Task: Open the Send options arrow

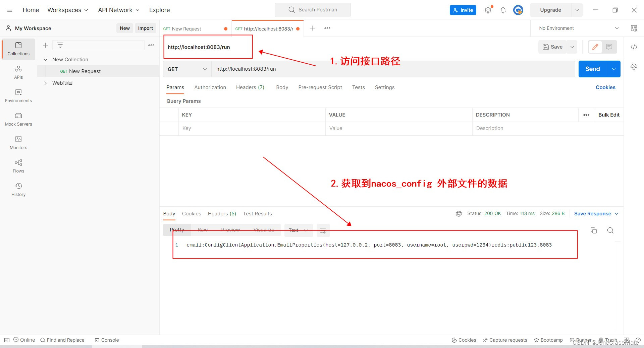Action: click(614, 69)
